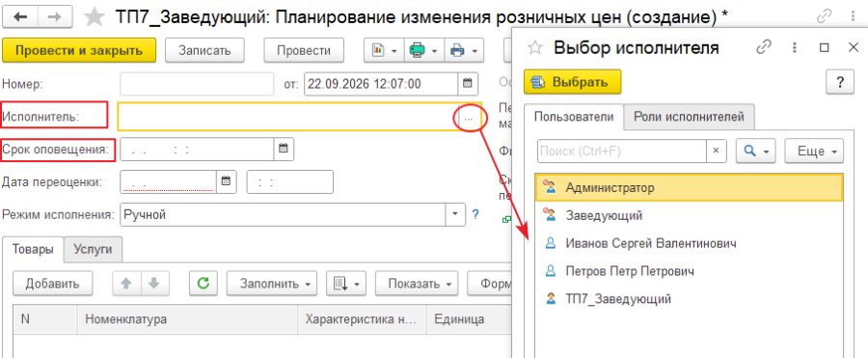Select the Пользователи tab
The image size is (868, 358).
pos(574,117)
